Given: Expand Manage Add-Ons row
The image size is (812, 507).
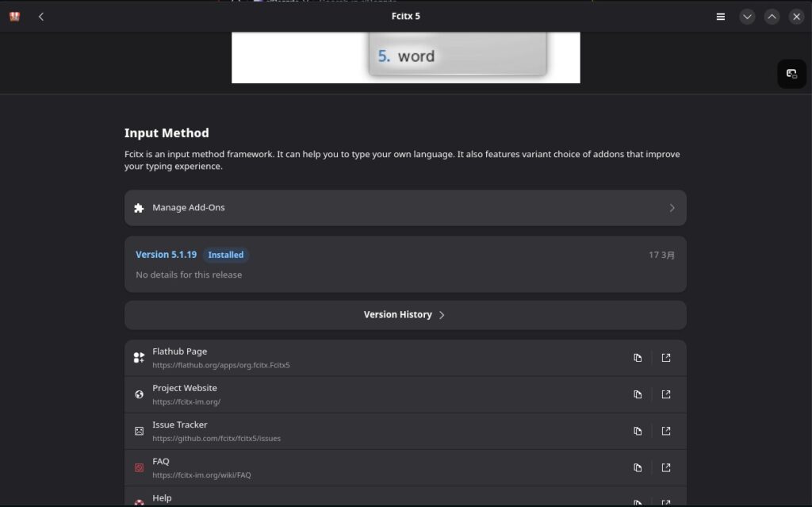Looking at the screenshot, I should (x=405, y=208).
